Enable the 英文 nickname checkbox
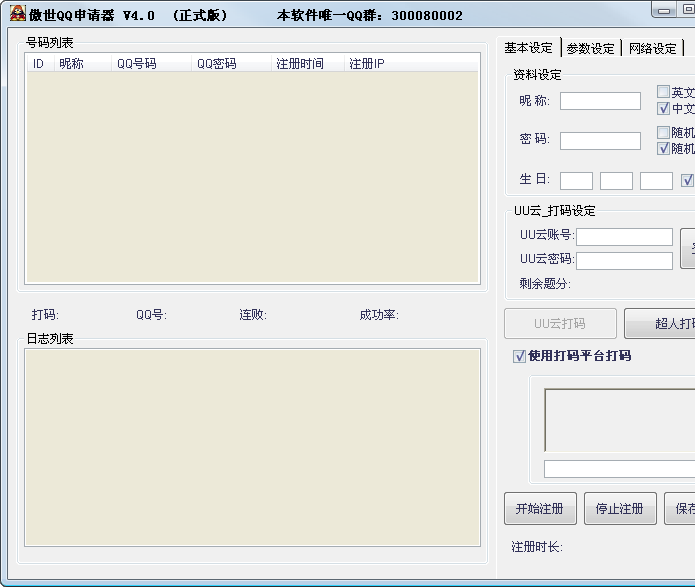 click(663, 92)
